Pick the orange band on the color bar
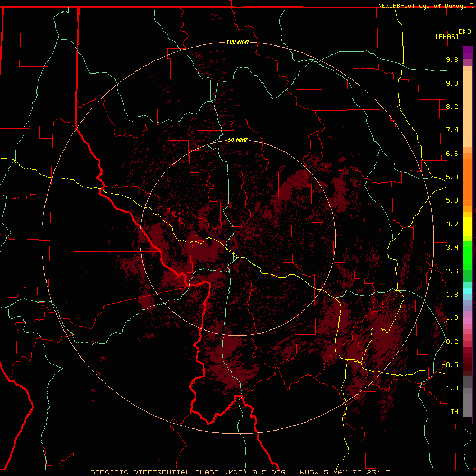Viewport: 476px width, 476px height. point(467,182)
